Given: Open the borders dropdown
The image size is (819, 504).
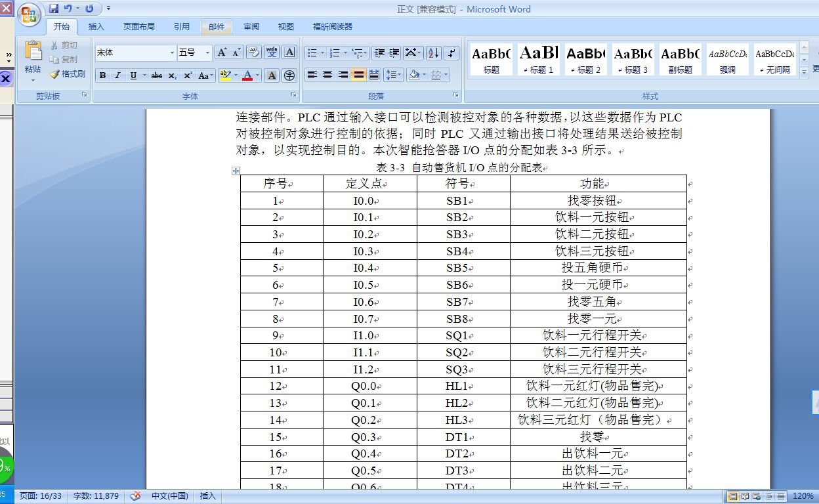Looking at the screenshot, I should point(446,75).
